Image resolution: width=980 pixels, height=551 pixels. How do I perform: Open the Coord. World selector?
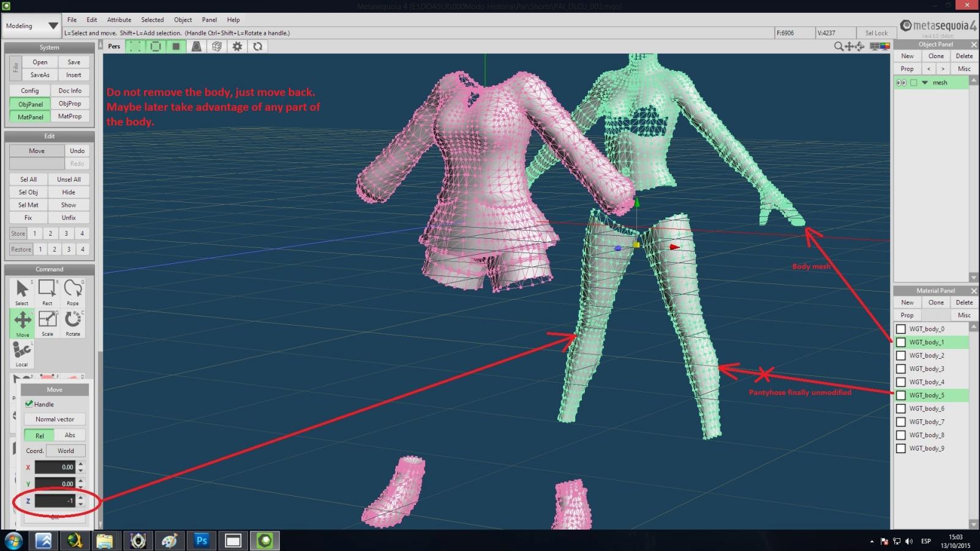pos(66,451)
